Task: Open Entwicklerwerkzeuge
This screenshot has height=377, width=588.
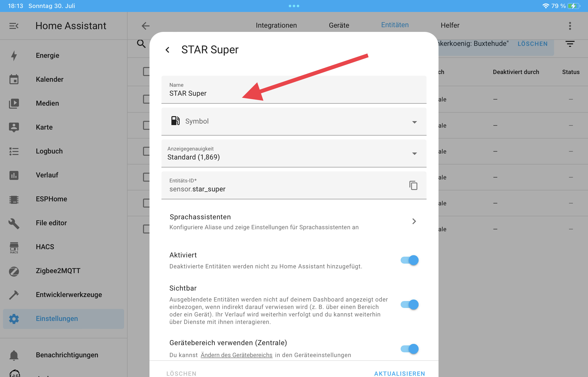Action: pos(64,295)
